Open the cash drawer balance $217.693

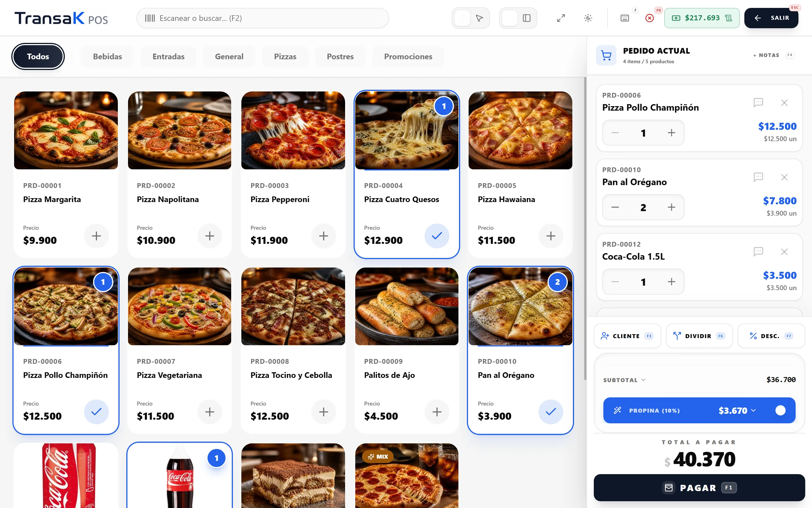pos(702,18)
